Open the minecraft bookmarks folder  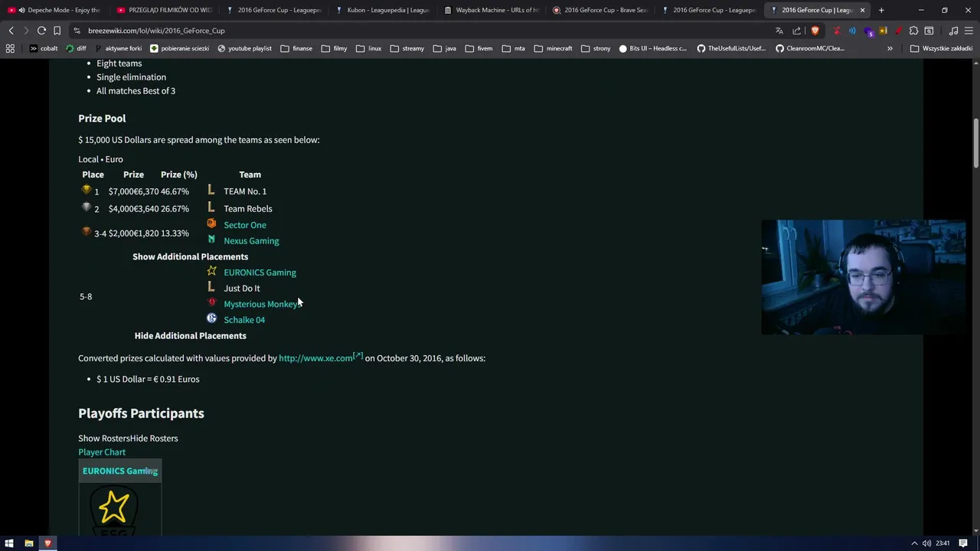554,48
